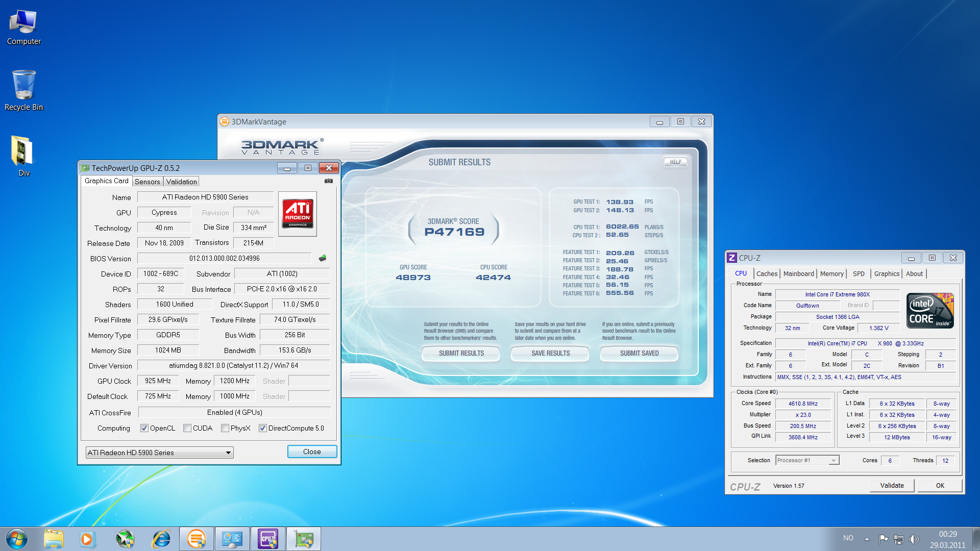Open the CPU-Z Graphics tab
The width and height of the screenshot is (980, 551).
(x=887, y=273)
